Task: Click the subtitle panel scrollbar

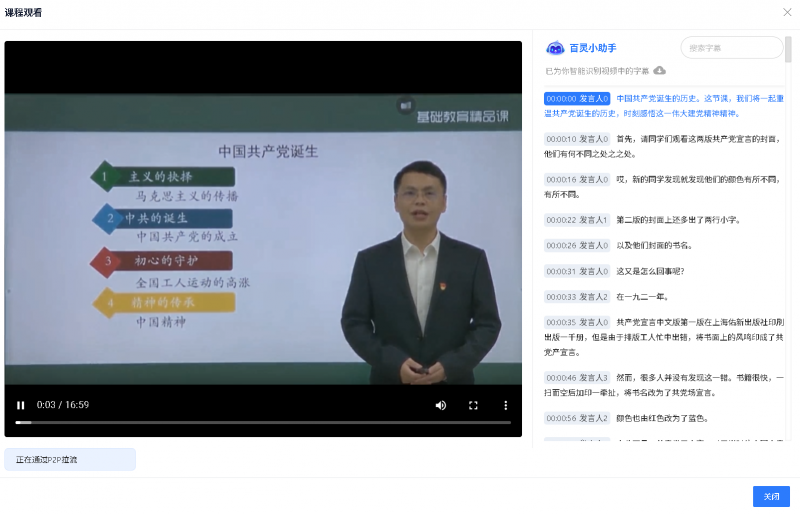Action: click(788, 49)
